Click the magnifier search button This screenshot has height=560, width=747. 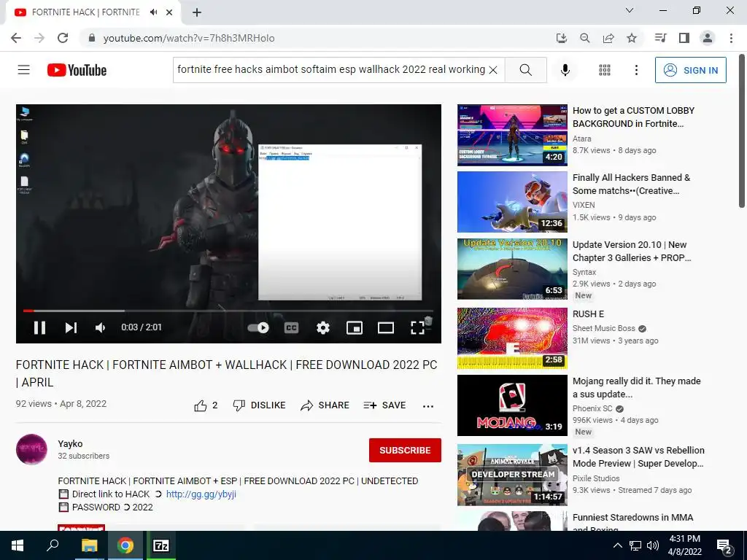coord(526,70)
